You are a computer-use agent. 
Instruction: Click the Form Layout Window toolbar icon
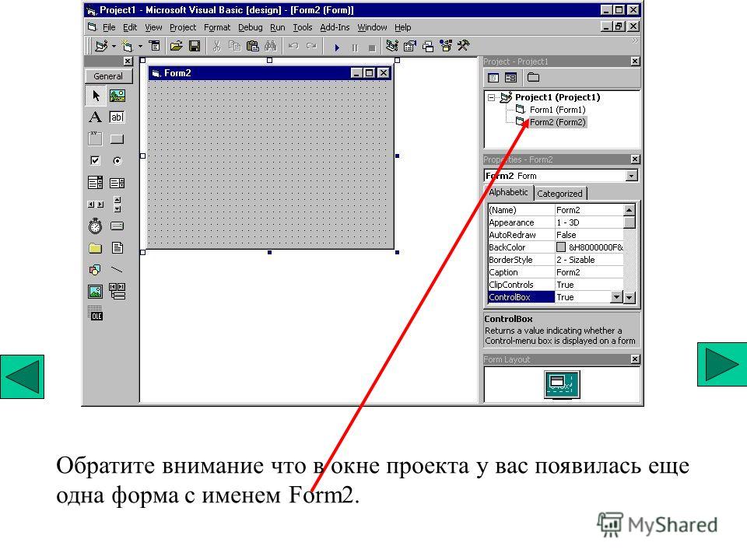pos(428,46)
